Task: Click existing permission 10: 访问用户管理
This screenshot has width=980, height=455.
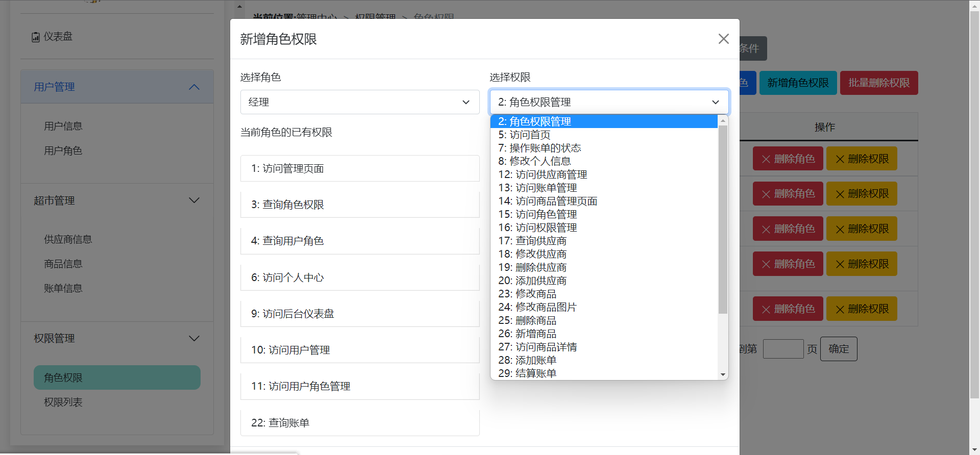Action: click(360, 350)
